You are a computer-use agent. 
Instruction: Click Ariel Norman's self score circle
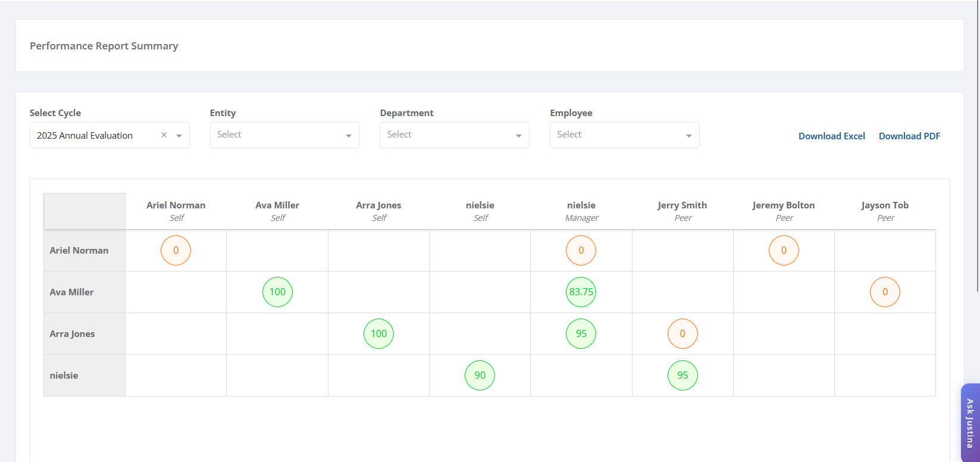click(176, 250)
